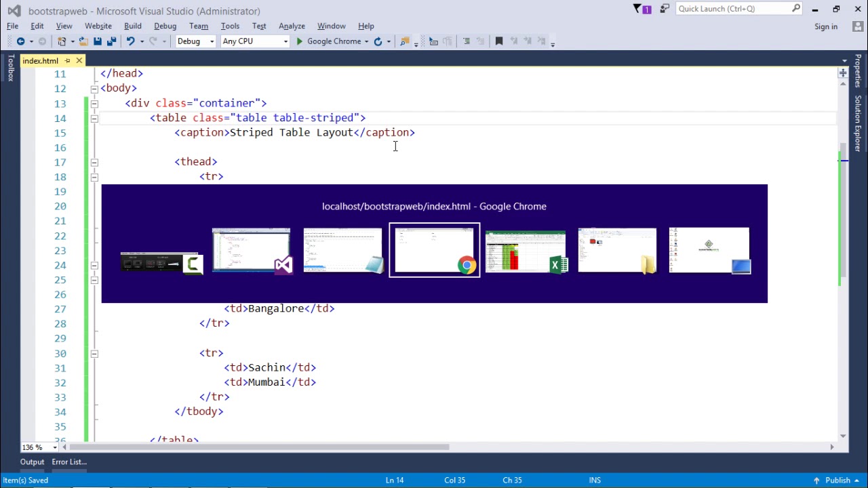Screen dimensions: 868x488
Task: Collapse the tr block at line 30
Action: (x=94, y=354)
